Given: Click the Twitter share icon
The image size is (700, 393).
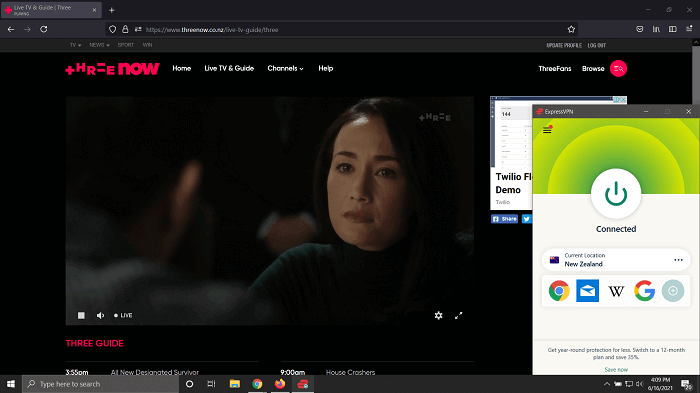Looking at the screenshot, I should 527,219.
